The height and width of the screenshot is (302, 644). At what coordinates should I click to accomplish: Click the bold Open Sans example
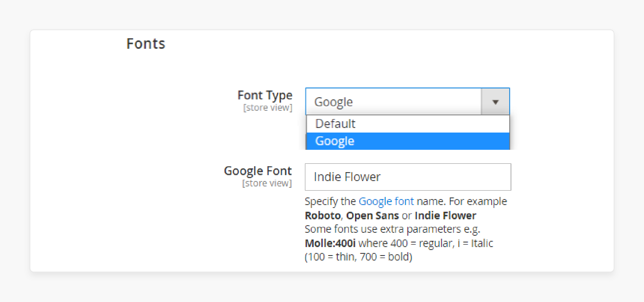[372, 216]
